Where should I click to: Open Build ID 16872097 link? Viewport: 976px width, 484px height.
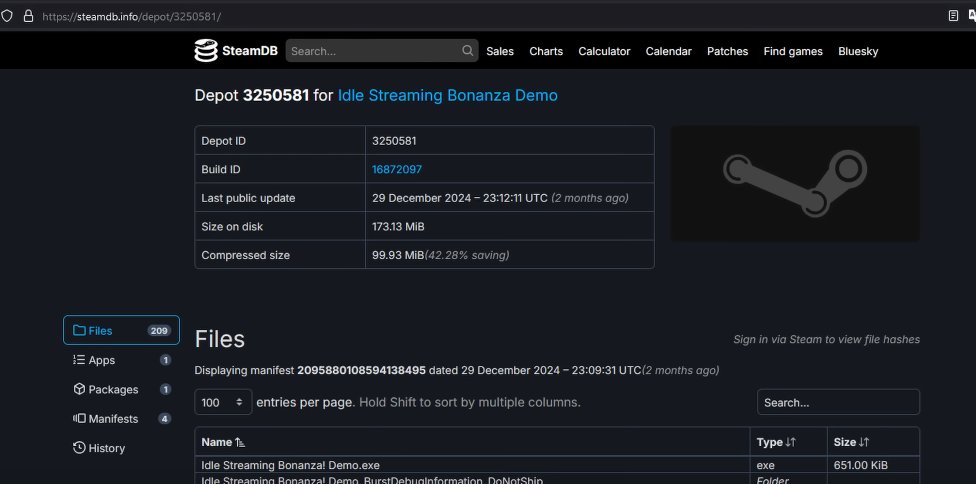[396, 169]
